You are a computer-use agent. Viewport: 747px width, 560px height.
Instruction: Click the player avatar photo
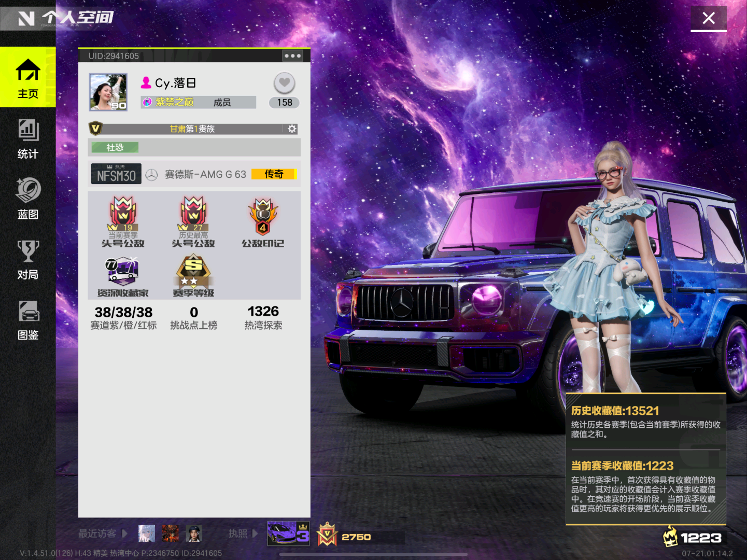(x=108, y=92)
